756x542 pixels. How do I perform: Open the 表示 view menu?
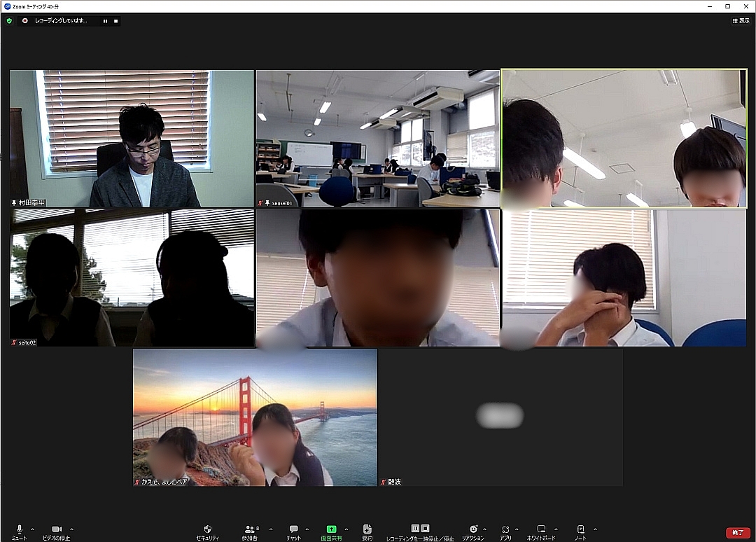[x=741, y=20]
